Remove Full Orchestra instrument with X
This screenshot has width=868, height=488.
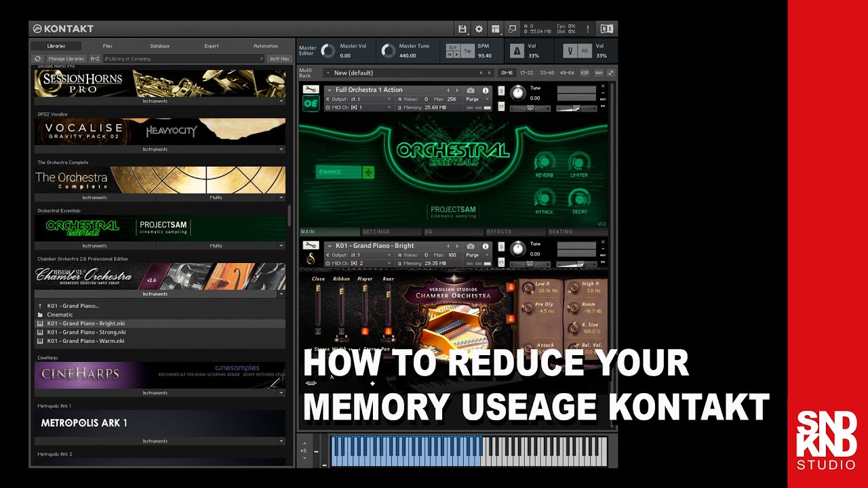pyautogui.click(x=603, y=87)
